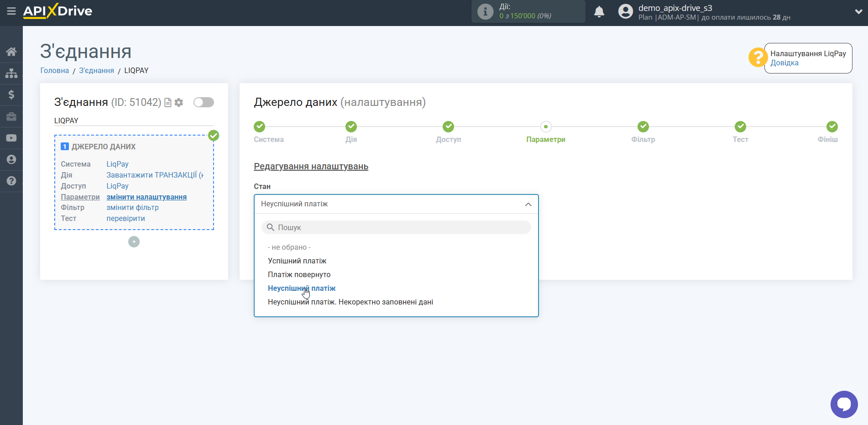Click the connection name LIQPAY field
868x425 pixels.
[x=134, y=121]
